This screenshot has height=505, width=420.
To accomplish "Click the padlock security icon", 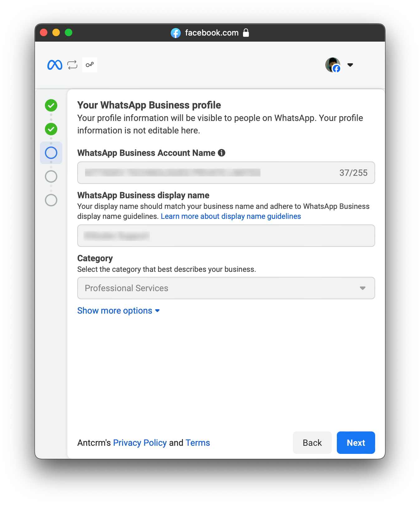I will [246, 33].
